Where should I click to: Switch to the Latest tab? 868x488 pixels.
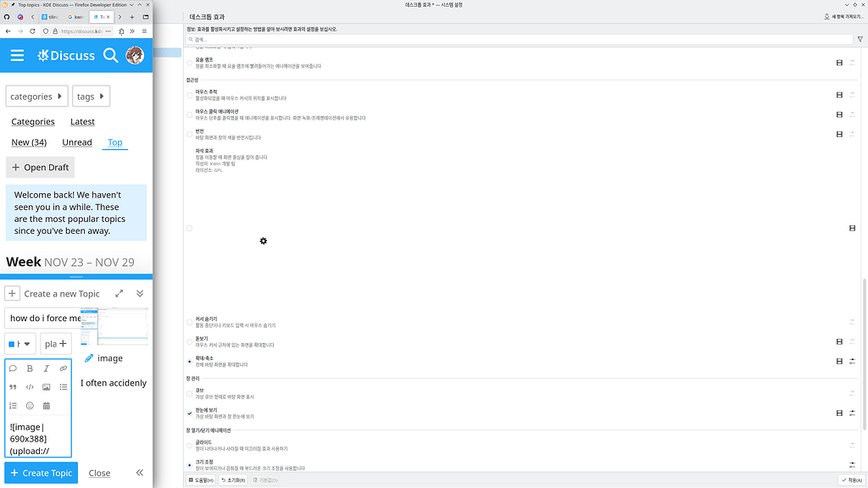(82, 121)
